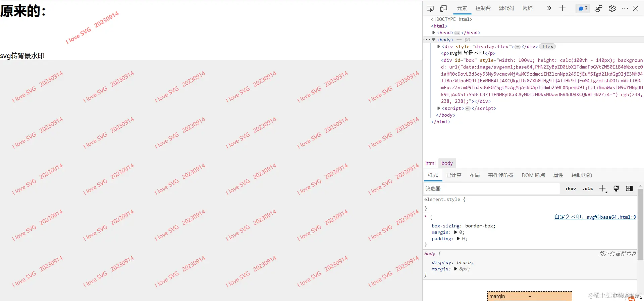Switch to the 控制台 tab
This screenshot has width=644, height=301.
[x=483, y=8]
